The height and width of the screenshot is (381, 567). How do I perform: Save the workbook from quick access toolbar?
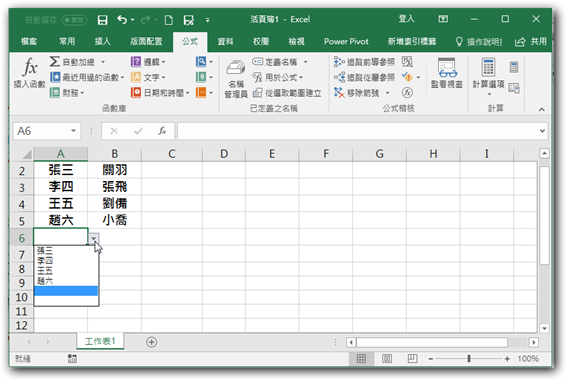[103, 20]
